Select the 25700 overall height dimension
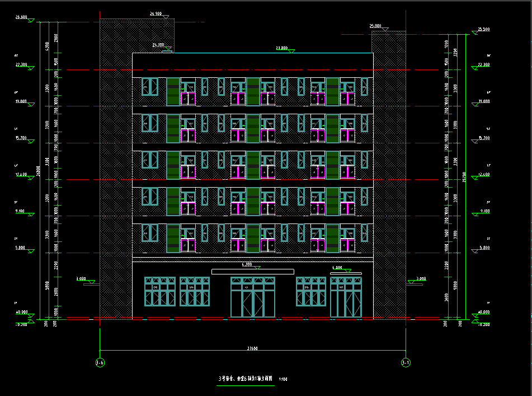Viewport: 532px width, 396px height. 464,177
